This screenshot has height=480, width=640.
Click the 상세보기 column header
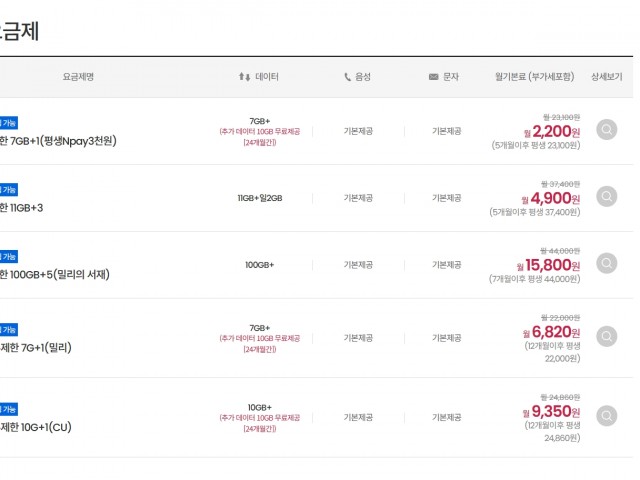606,77
